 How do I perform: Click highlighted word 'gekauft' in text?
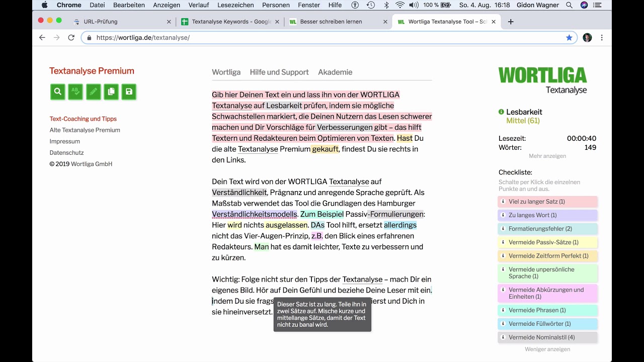click(x=325, y=149)
